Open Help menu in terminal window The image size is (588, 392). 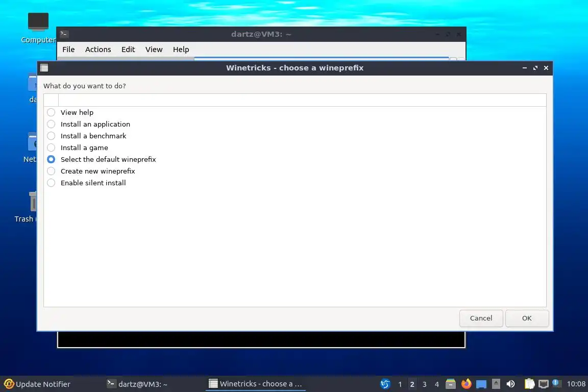coord(181,50)
